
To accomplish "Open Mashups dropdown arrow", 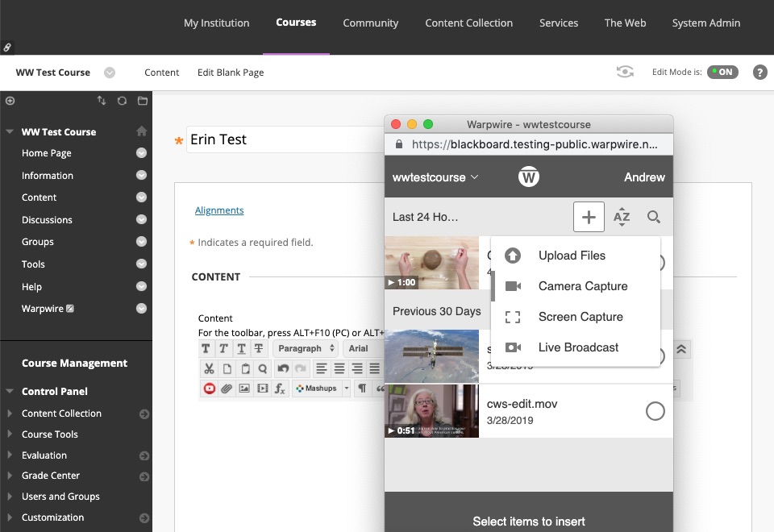I will [x=347, y=389].
